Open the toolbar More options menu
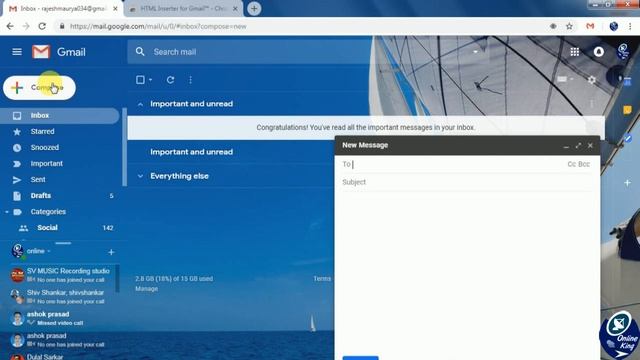 click(190, 80)
